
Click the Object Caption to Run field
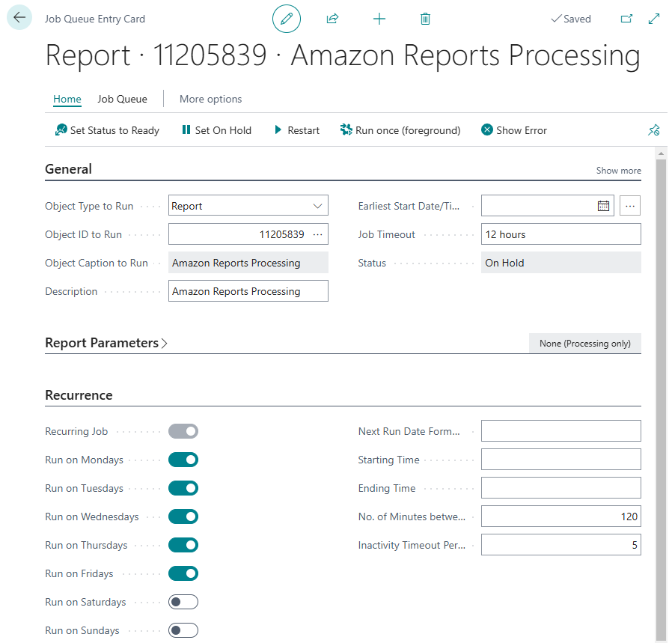coord(248,262)
